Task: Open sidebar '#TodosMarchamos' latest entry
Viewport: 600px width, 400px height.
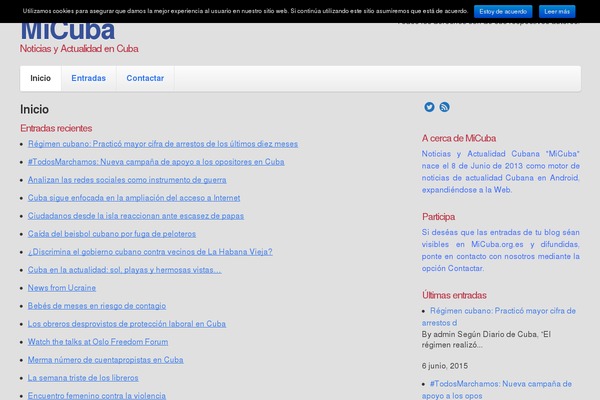Action: coord(497,389)
